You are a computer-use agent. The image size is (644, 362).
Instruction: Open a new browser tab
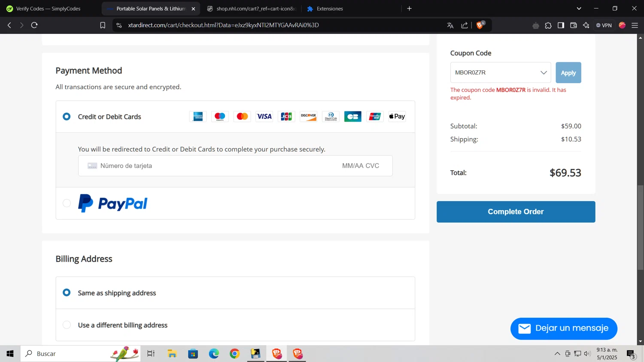tap(409, 9)
